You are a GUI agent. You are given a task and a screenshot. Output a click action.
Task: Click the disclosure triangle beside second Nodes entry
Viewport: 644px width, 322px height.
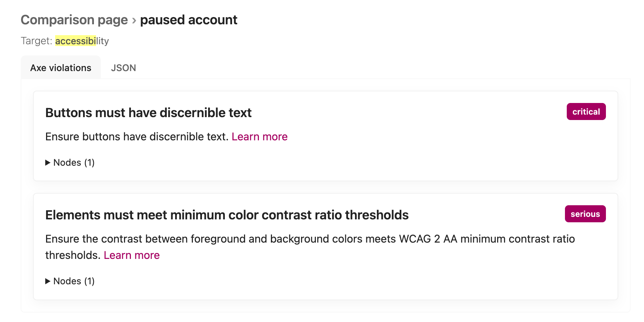(48, 281)
